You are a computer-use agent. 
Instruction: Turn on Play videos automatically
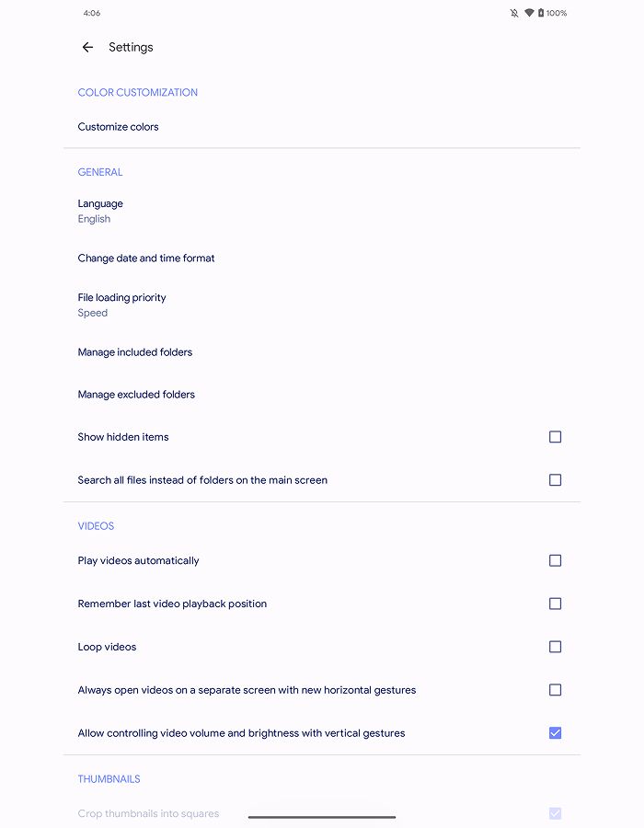pos(555,560)
